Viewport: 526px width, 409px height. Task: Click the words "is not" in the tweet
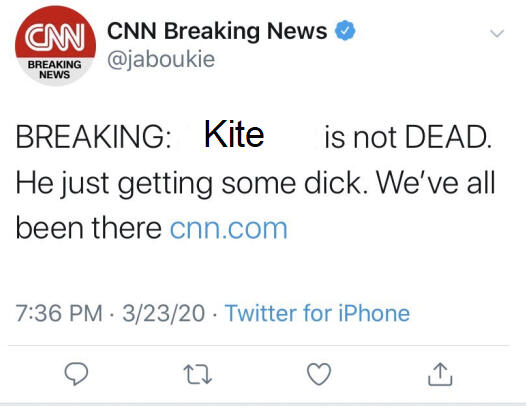point(360,137)
